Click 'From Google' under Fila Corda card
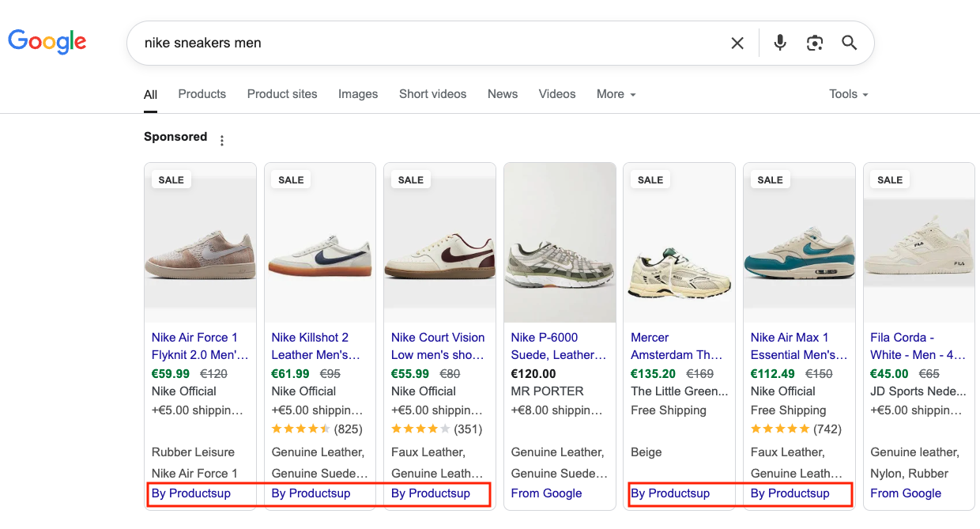The height and width of the screenshot is (529, 980). (x=906, y=493)
